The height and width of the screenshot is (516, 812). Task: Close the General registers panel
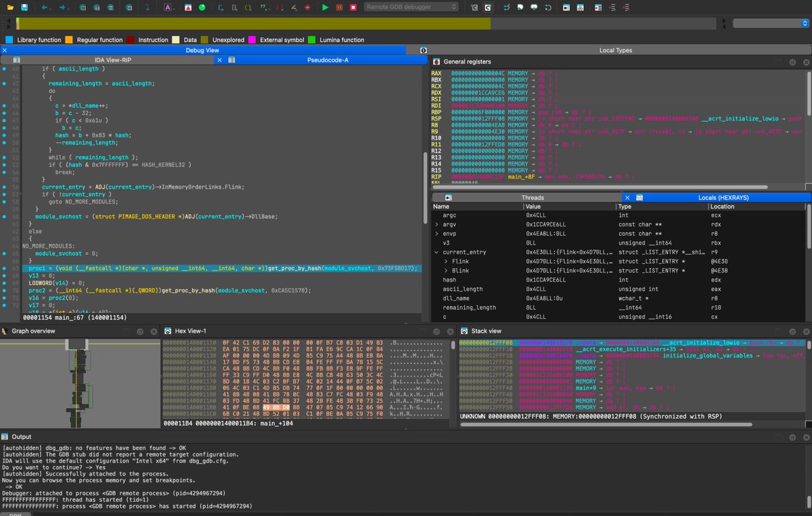[x=807, y=62]
